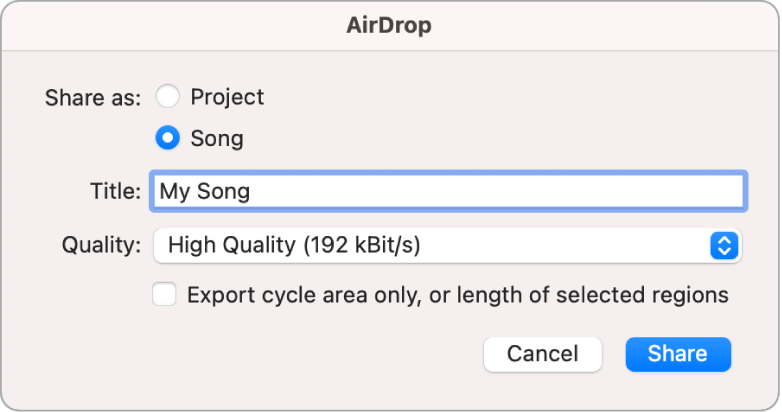
Task: Click the "Quality:" label
Action: point(101,245)
